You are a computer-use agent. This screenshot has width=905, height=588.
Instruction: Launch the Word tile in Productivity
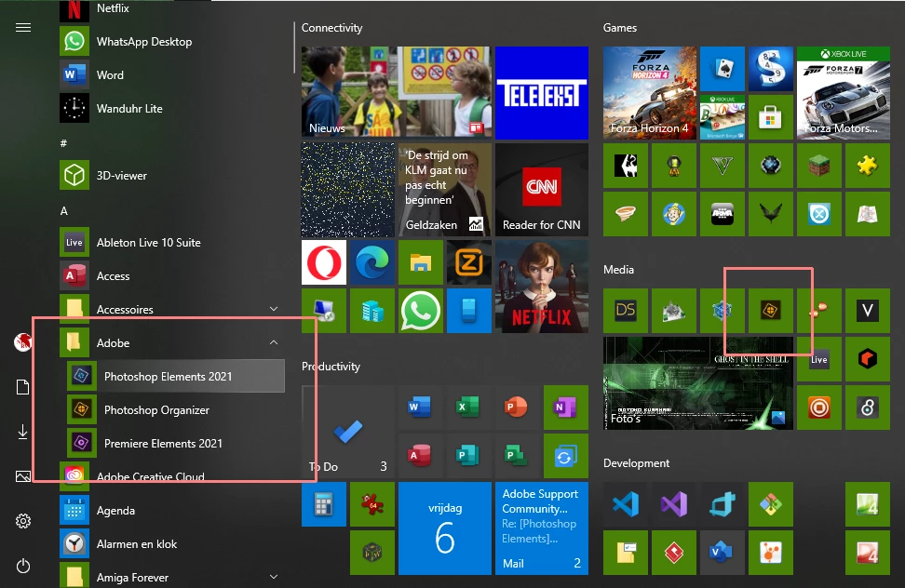421,408
